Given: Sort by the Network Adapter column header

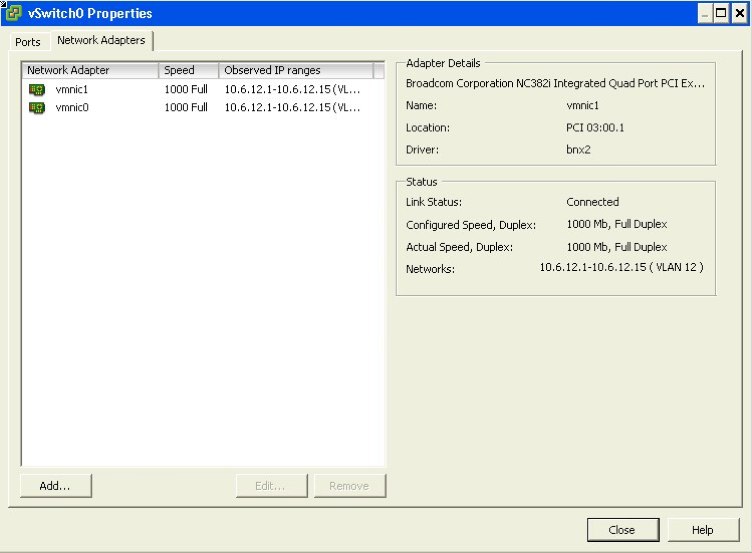Looking at the screenshot, I should click(x=90, y=70).
